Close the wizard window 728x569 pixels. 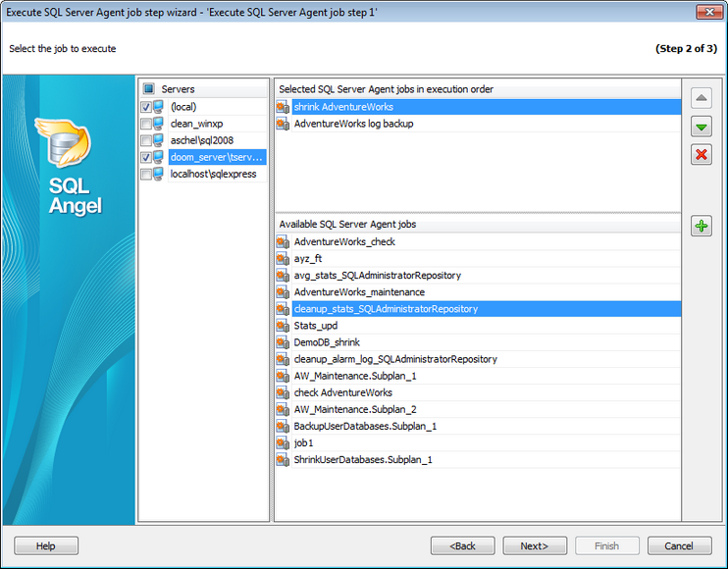(x=709, y=12)
